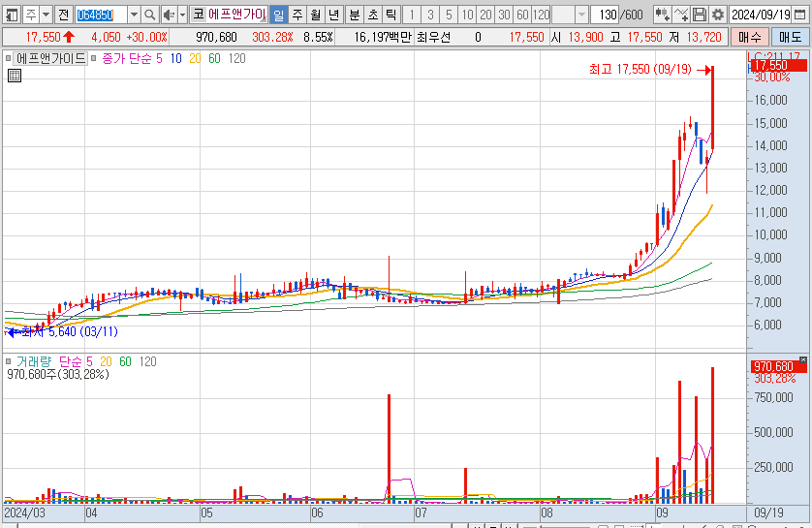Toggle the 코 market marker before the stock name
The image size is (812, 528).
199,15
